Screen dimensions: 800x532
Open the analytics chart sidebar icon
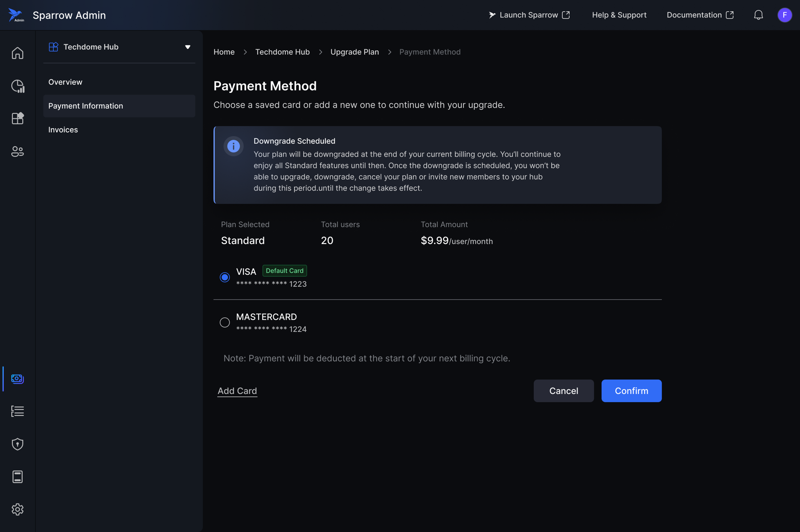pyautogui.click(x=17, y=86)
